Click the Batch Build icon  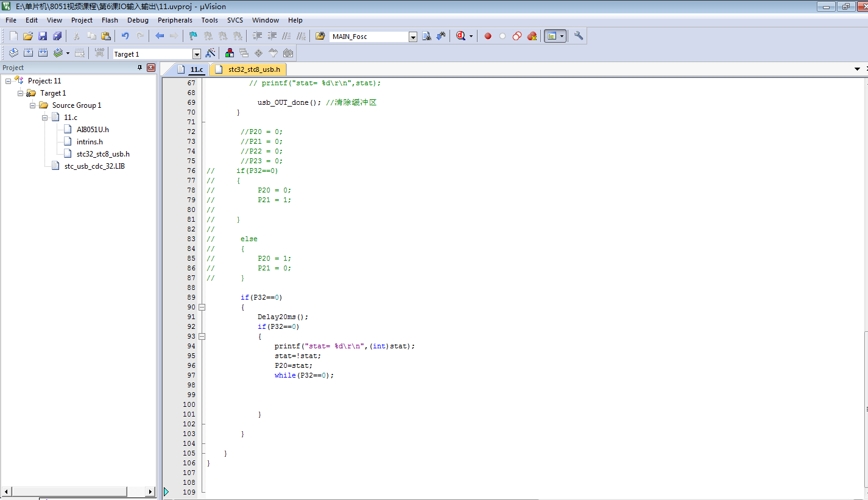[58, 53]
